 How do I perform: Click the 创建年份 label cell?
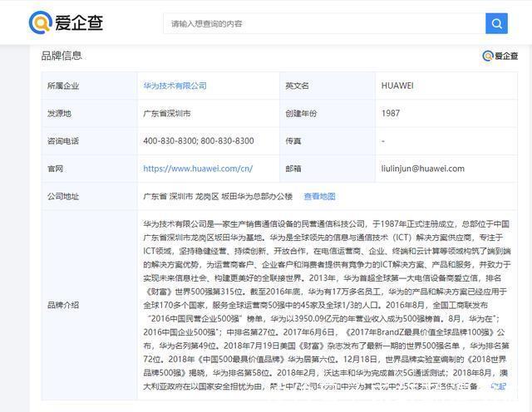click(328, 113)
